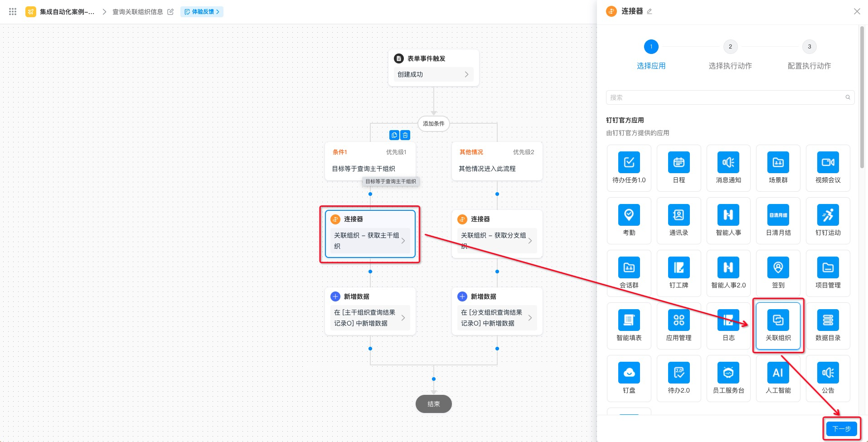Screen dimensions: 868x442
Task: Open the 关联组织 - 获取主干组织 connector
Action: click(x=370, y=241)
